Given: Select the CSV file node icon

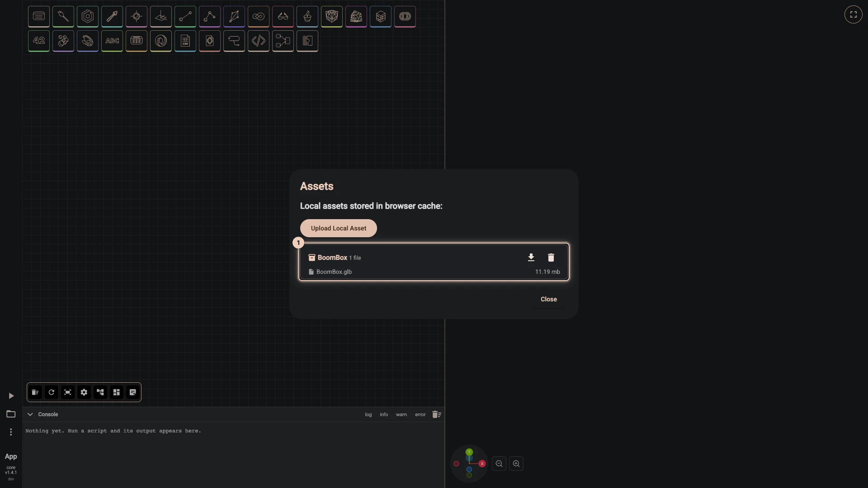Looking at the screenshot, I should [x=185, y=41].
